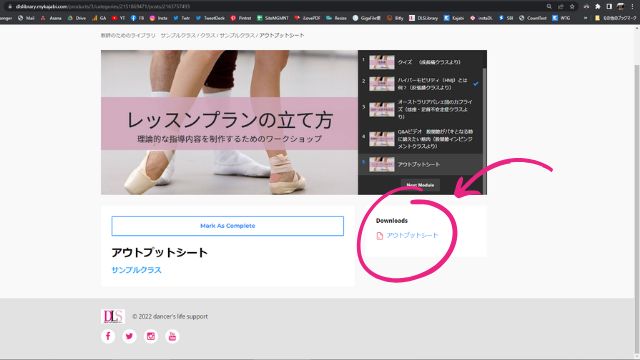Select playlist item 5 アウトプットシート
The height and width of the screenshot is (360, 640).
[x=420, y=164]
